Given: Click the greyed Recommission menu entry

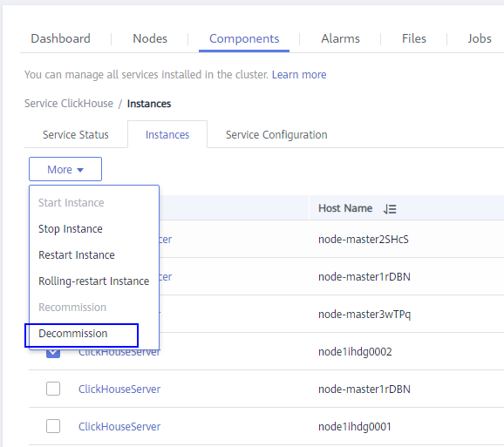Looking at the screenshot, I should [x=72, y=308].
